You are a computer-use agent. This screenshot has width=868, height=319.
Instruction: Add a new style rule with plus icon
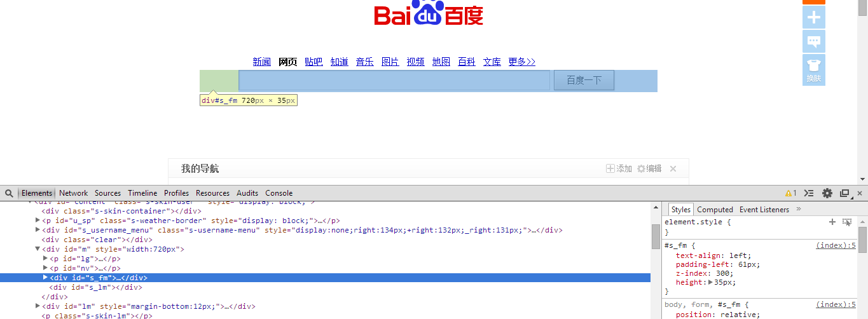(832, 222)
